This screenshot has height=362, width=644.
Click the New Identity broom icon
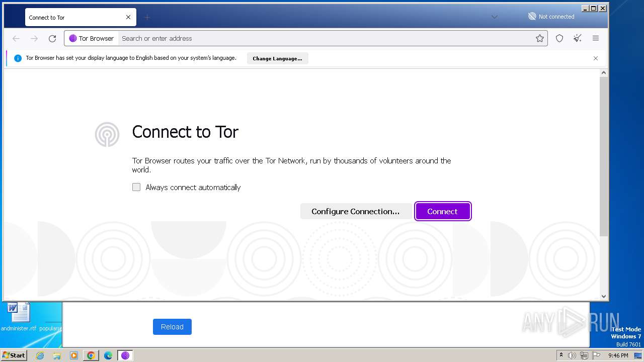pos(578,38)
